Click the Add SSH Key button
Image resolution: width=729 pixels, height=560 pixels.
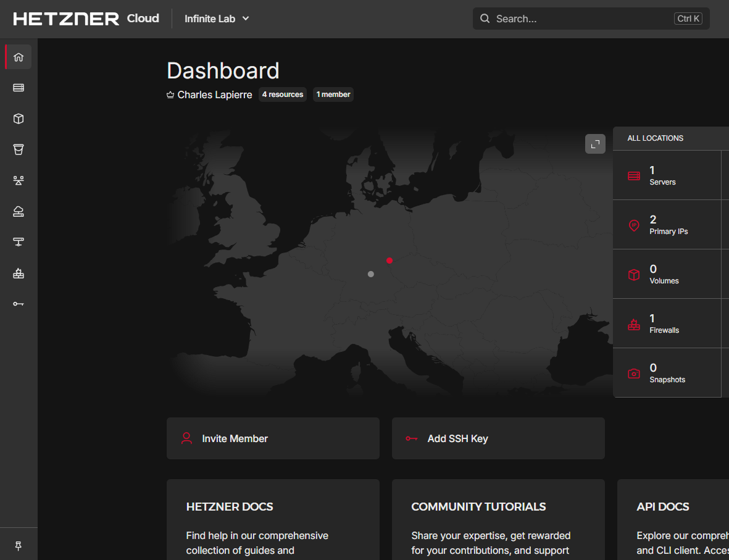pyautogui.click(x=498, y=438)
